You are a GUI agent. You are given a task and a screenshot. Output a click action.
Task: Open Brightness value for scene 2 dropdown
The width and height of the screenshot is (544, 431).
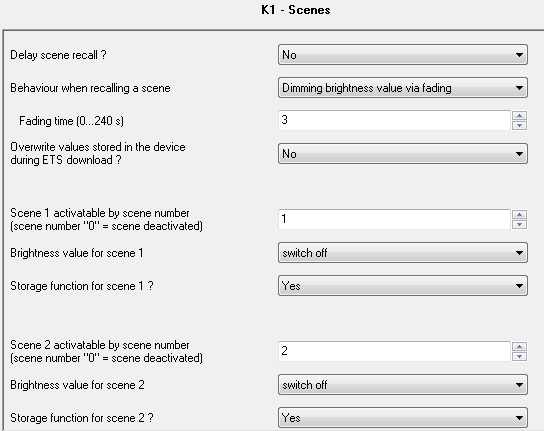tap(403, 384)
